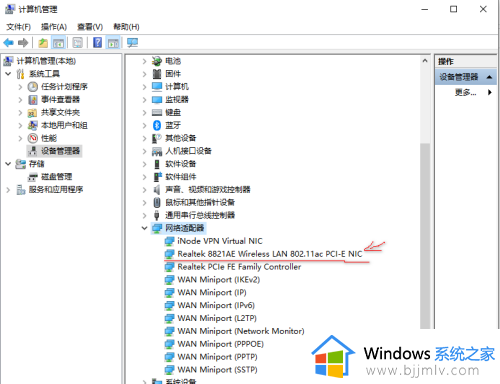
Task: Click the 固件 firmware device icon
Action: coord(157,74)
